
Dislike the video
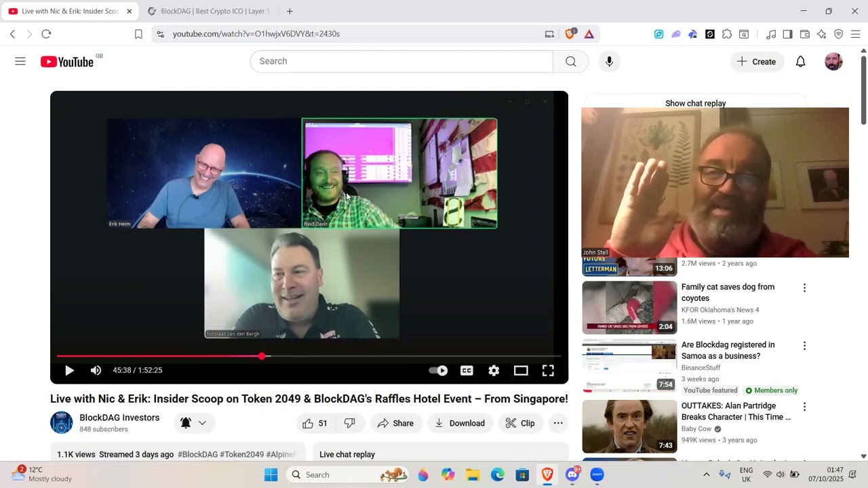click(350, 423)
